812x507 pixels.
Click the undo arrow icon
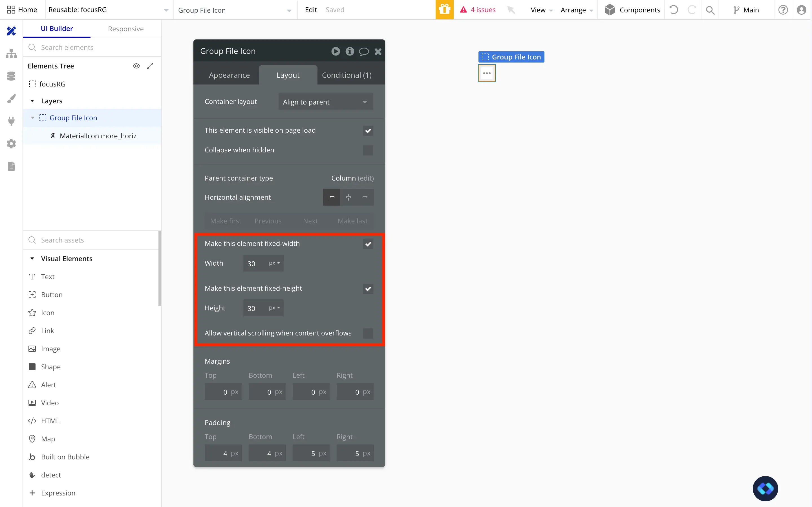point(673,10)
